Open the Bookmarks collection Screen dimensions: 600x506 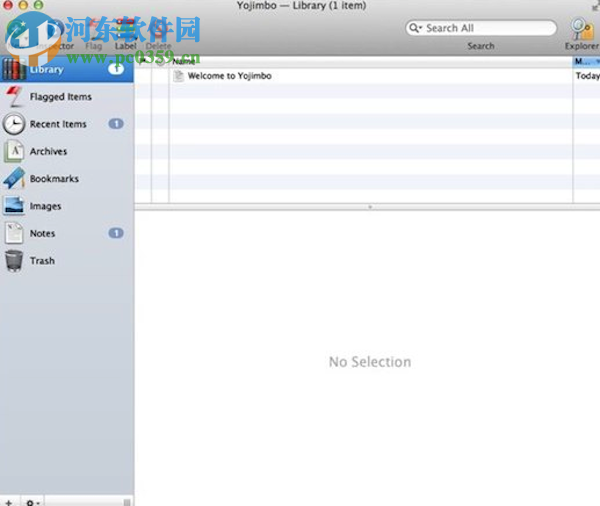click(67, 179)
